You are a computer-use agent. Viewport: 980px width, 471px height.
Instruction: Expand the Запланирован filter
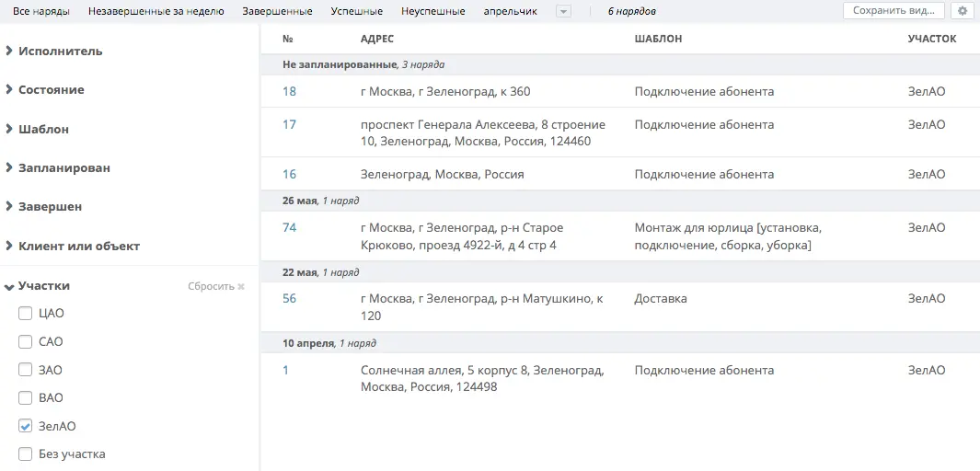pos(58,168)
